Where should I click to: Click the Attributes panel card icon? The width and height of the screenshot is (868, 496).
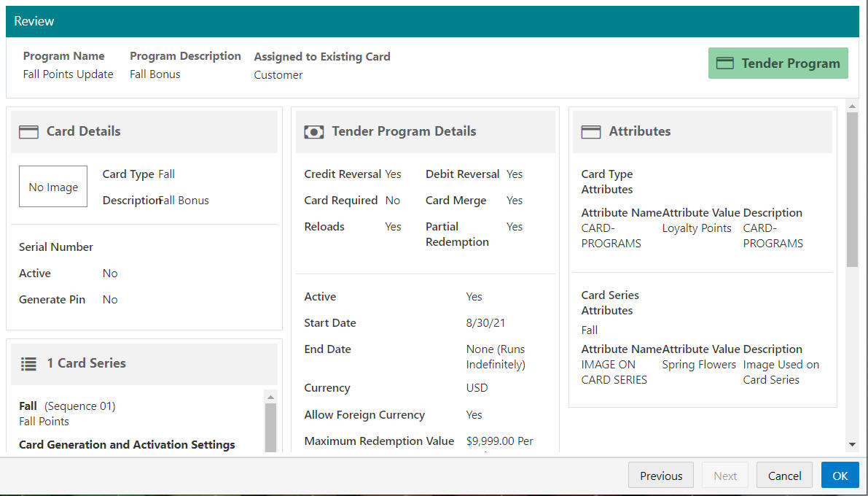pyautogui.click(x=590, y=132)
